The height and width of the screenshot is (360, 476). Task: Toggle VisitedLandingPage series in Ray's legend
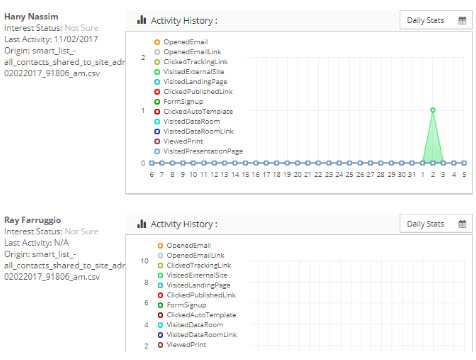pyautogui.click(x=194, y=285)
